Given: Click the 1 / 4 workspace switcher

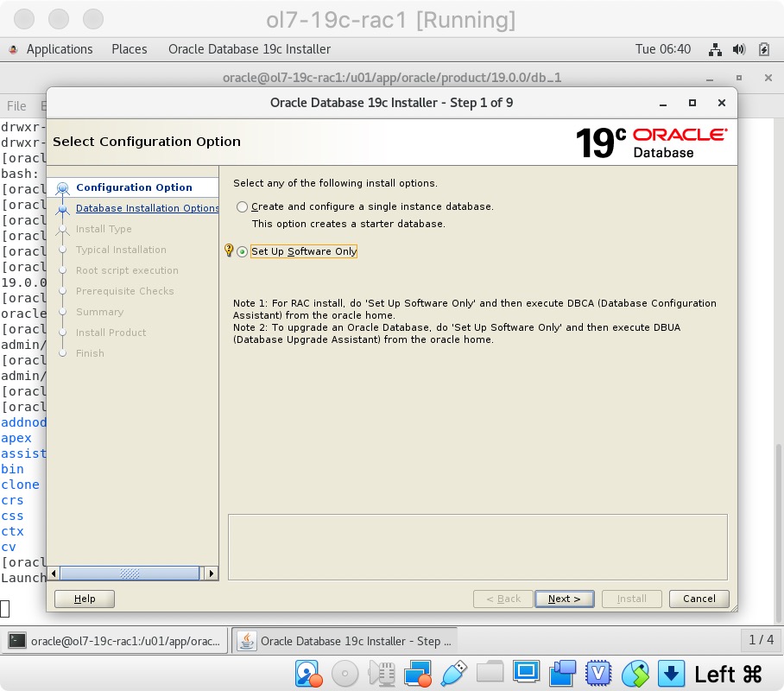Looking at the screenshot, I should click(x=761, y=639).
